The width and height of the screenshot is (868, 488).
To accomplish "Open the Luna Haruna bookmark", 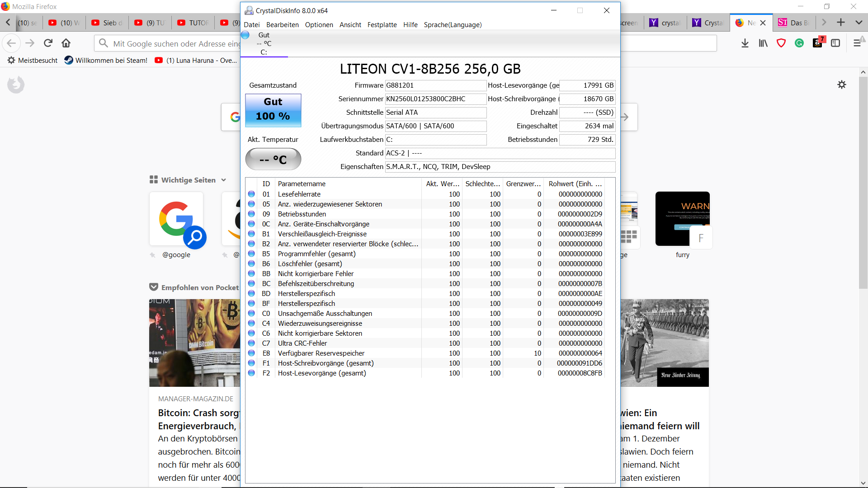I will tap(196, 61).
